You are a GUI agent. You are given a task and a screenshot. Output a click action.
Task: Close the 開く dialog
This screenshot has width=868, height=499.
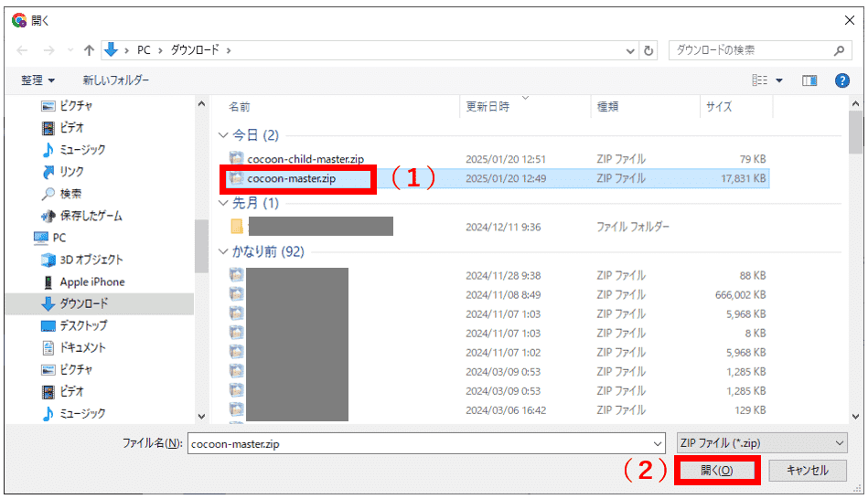(849, 20)
